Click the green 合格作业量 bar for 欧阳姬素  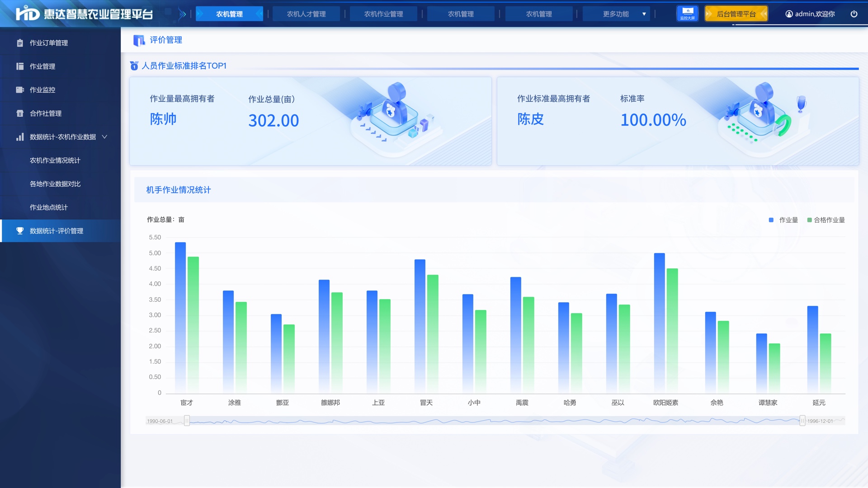[672, 330]
